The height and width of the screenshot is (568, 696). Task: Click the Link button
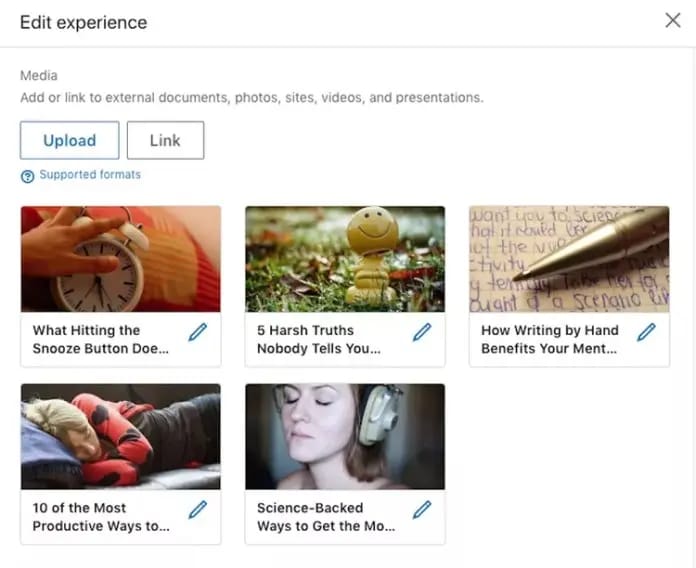click(x=166, y=140)
